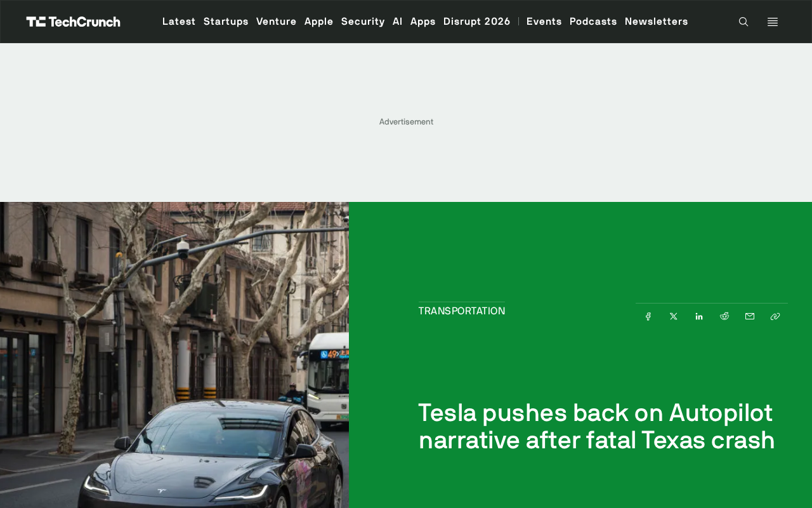Go to Disrupt 2026 page
Image resolution: width=812 pixels, height=508 pixels.
click(477, 22)
